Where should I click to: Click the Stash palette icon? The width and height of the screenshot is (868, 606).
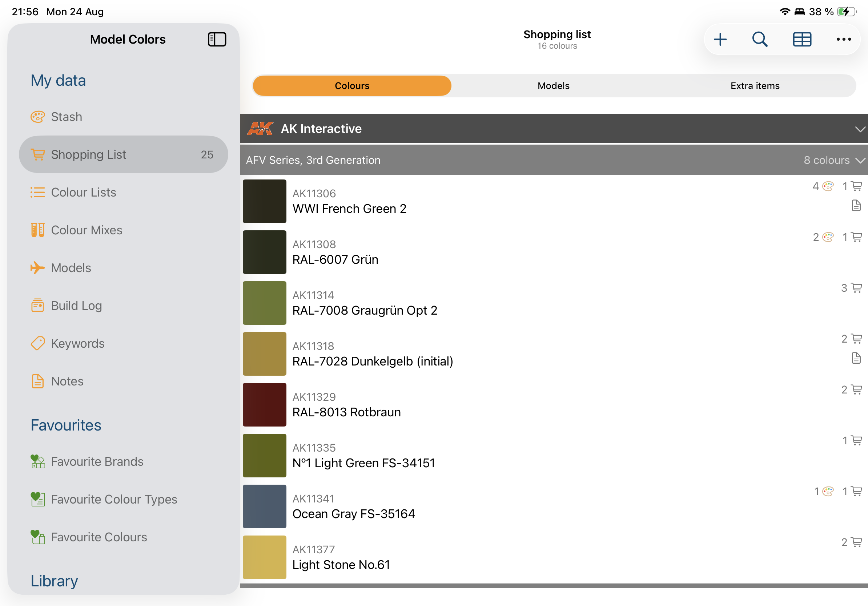pos(37,117)
